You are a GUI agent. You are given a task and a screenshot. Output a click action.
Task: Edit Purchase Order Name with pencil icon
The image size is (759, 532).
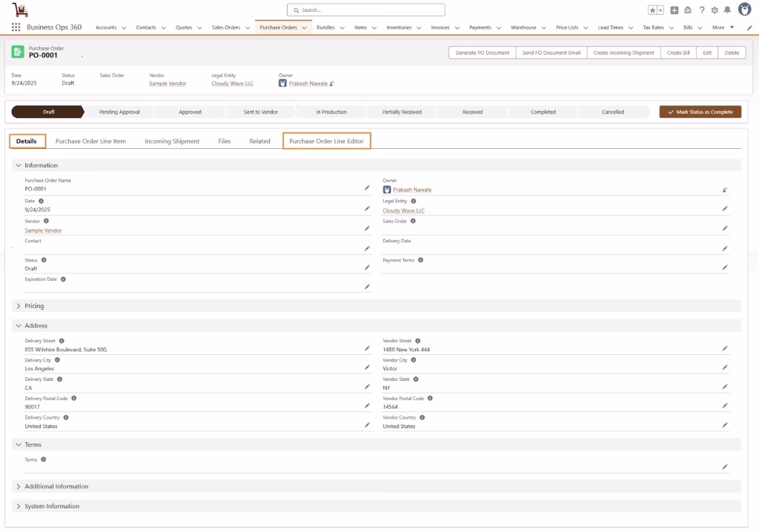click(x=367, y=188)
